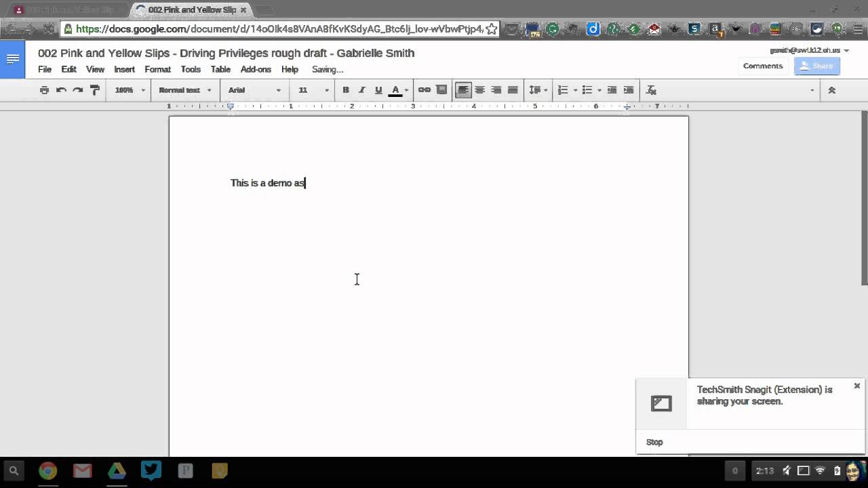Click the Comments button
Image resolution: width=868 pixels, height=488 pixels.
click(x=763, y=66)
